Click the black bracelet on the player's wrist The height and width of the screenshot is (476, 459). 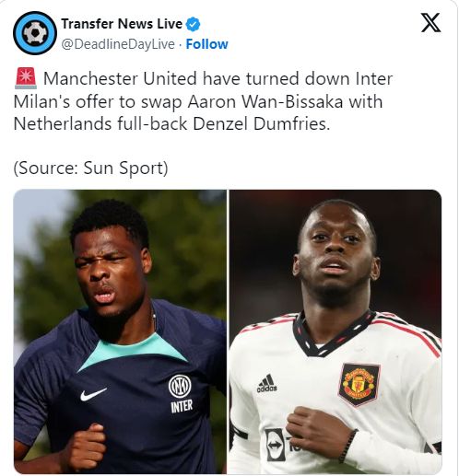[x=347, y=446]
